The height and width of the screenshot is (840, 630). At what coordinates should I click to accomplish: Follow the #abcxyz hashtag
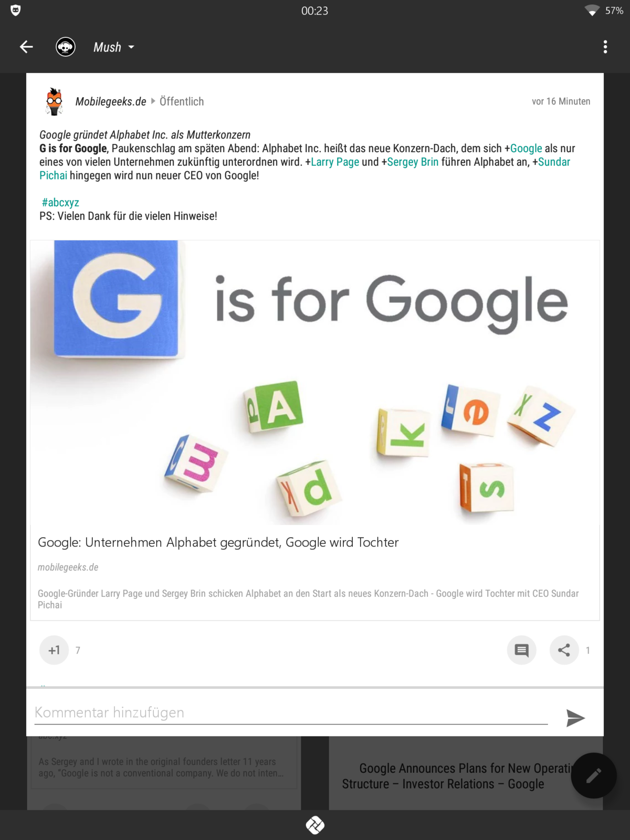pos(60,203)
